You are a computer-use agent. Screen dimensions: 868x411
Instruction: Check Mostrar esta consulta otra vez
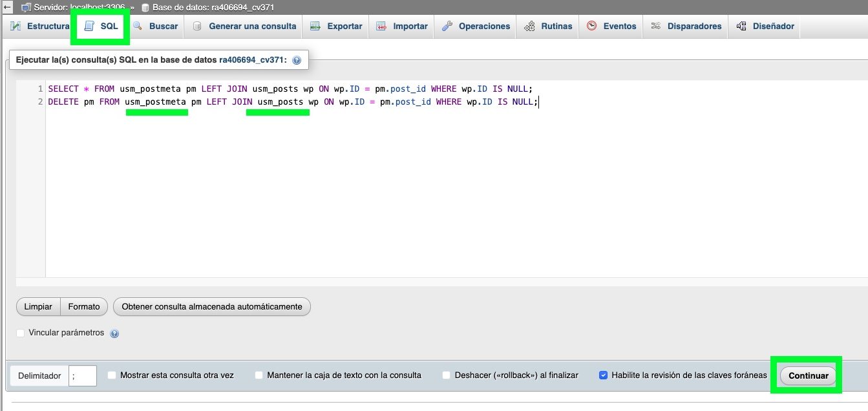[112, 375]
